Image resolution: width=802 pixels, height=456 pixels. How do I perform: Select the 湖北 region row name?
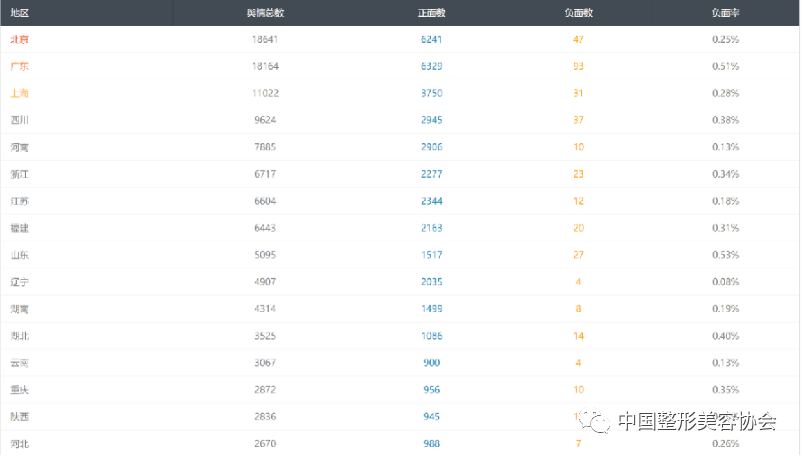click(19, 336)
